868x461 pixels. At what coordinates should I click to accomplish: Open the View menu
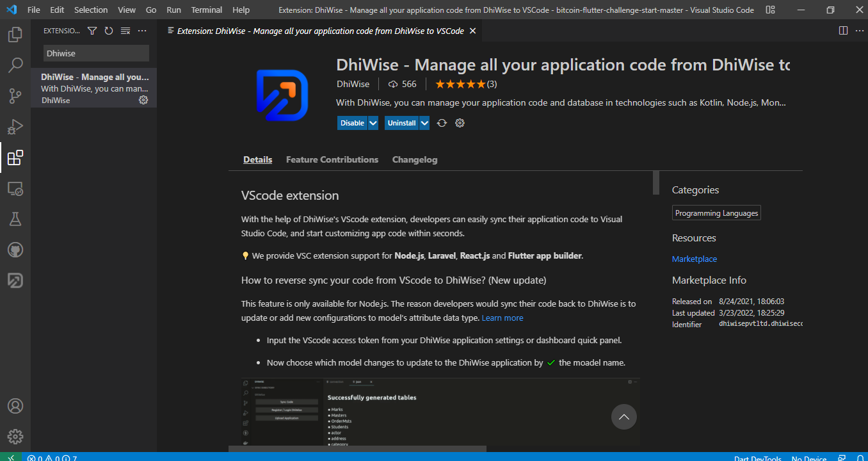point(127,10)
